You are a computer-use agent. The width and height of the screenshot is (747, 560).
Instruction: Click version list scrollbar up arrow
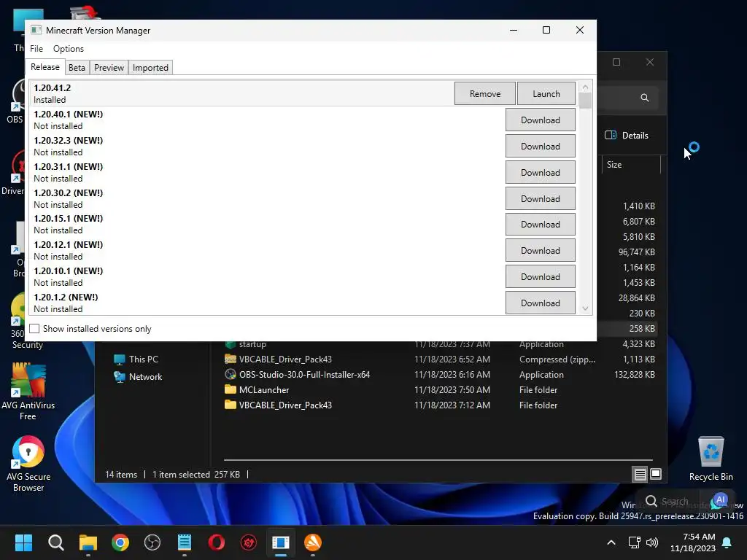pyautogui.click(x=585, y=87)
